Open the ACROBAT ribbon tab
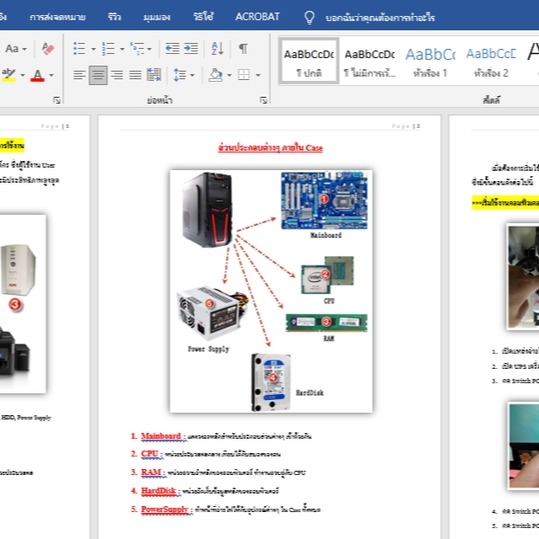The height and width of the screenshot is (539, 539). pos(257,17)
